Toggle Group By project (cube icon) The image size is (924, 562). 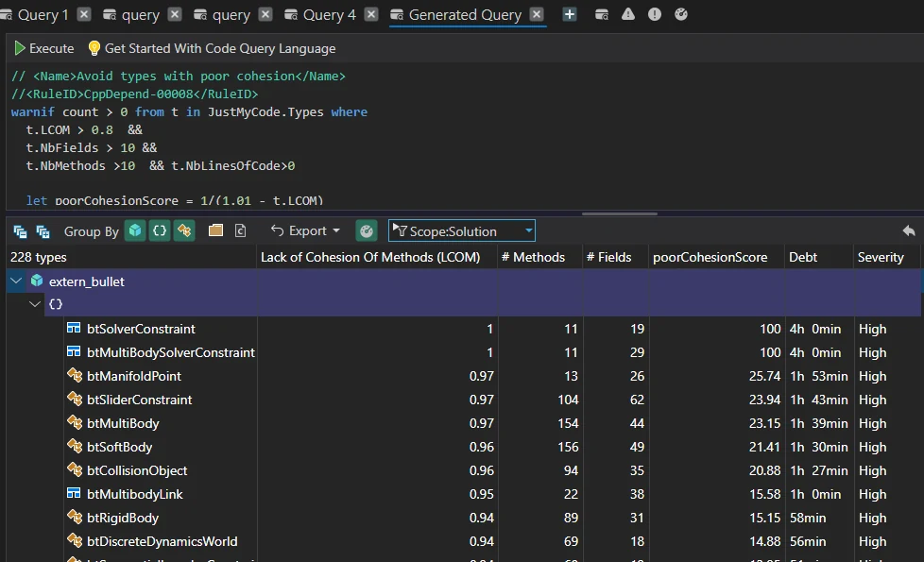135,230
